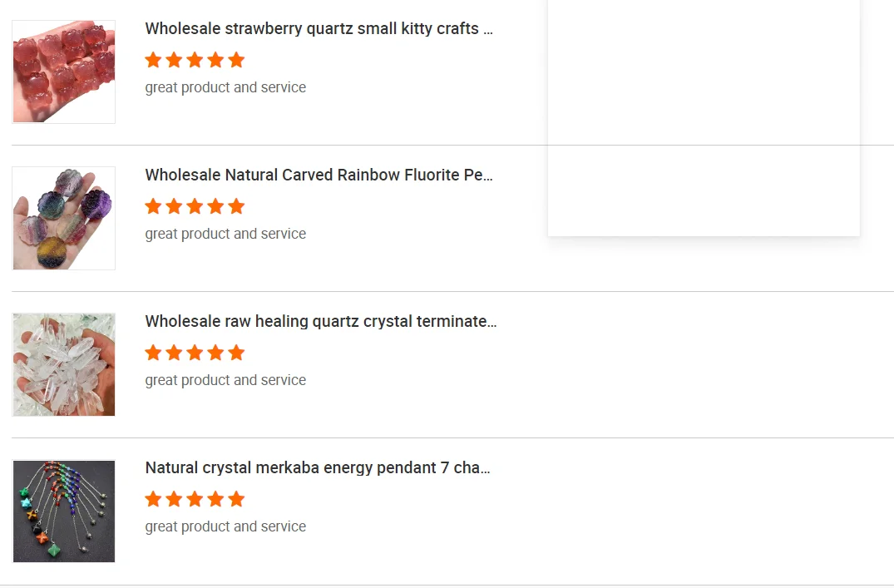Click fourth star of healing quartz rating
The width and height of the screenshot is (894, 588).
point(215,353)
